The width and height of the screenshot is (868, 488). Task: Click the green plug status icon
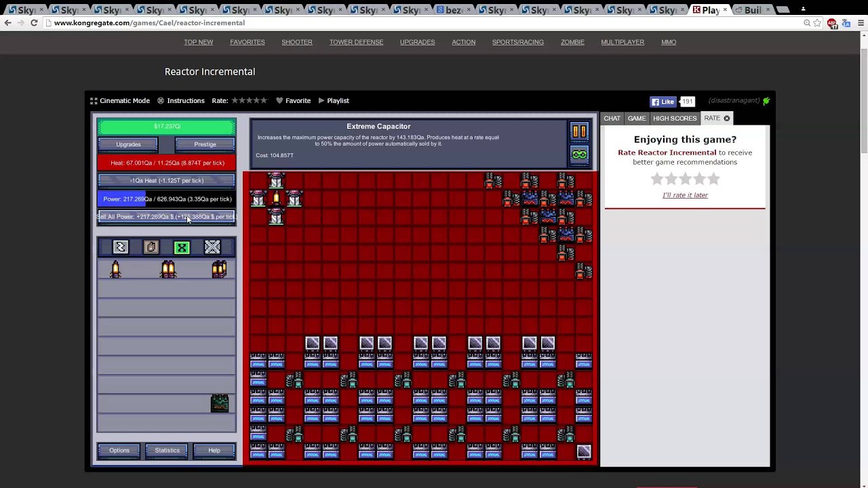766,101
